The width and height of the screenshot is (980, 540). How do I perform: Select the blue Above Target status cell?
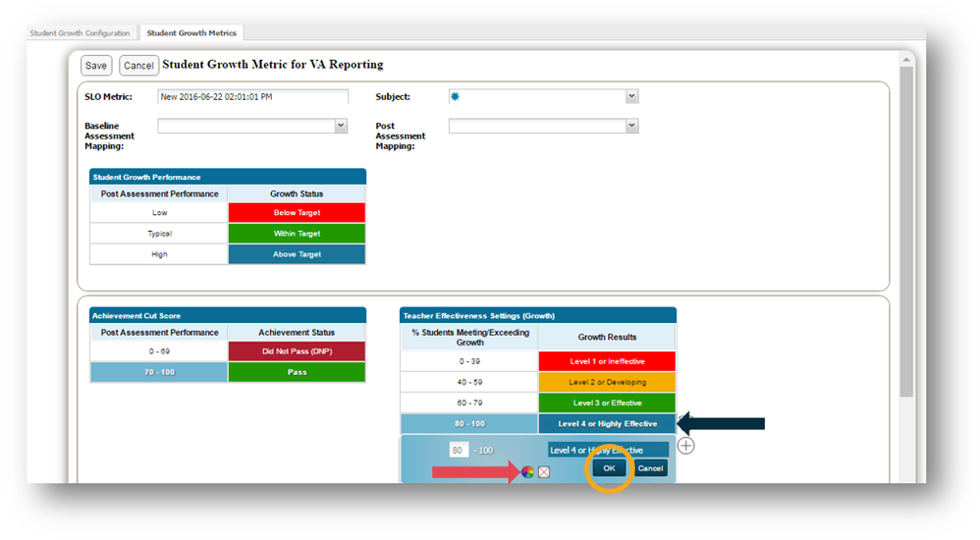[x=297, y=254]
